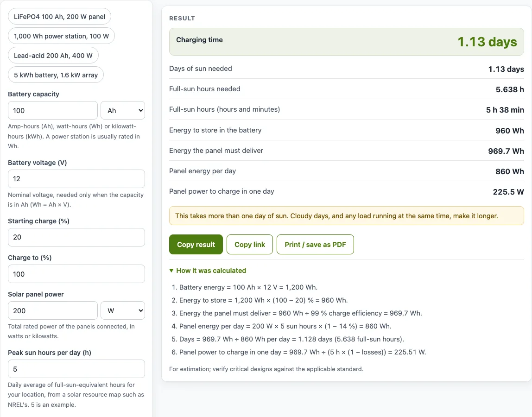Click the Copy result button

click(196, 244)
